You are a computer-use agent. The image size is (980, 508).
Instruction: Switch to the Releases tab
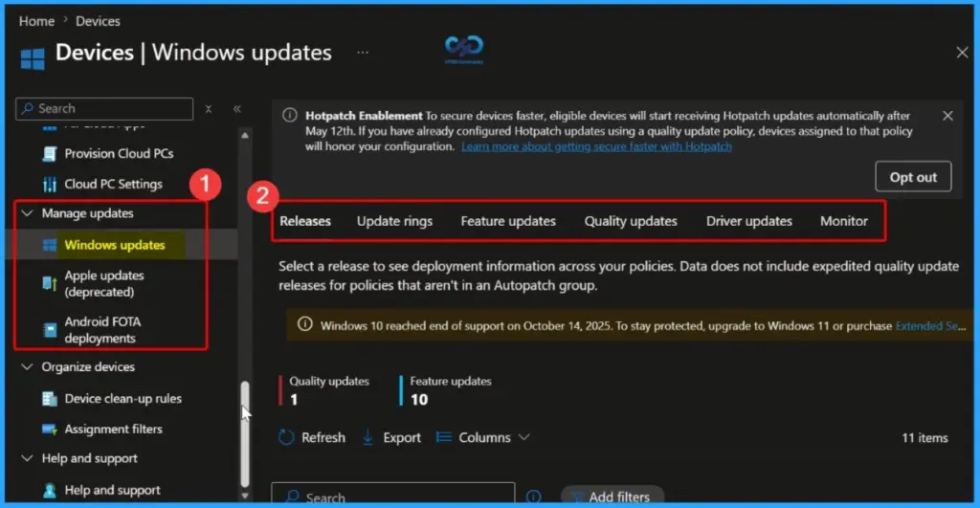pos(305,221)
